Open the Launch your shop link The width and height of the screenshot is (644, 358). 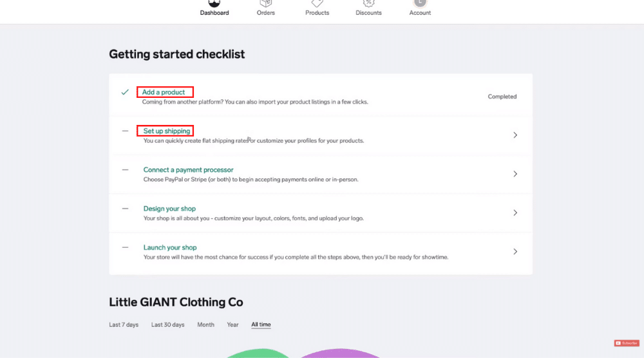(x=170, y=247)
